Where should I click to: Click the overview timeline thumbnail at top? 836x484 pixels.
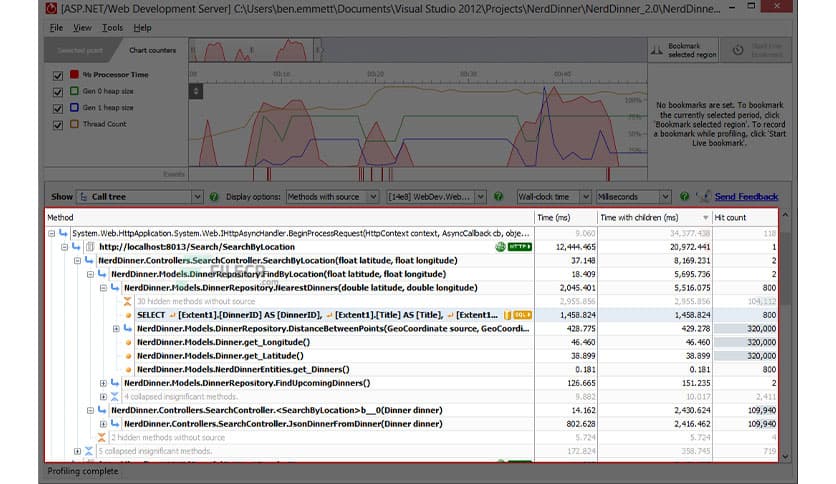(255, 50)
